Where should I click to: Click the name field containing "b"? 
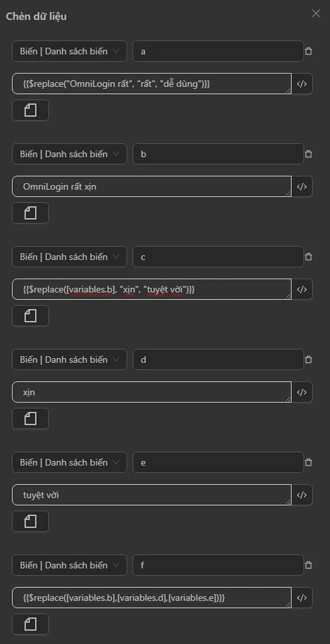coord(218,154)
